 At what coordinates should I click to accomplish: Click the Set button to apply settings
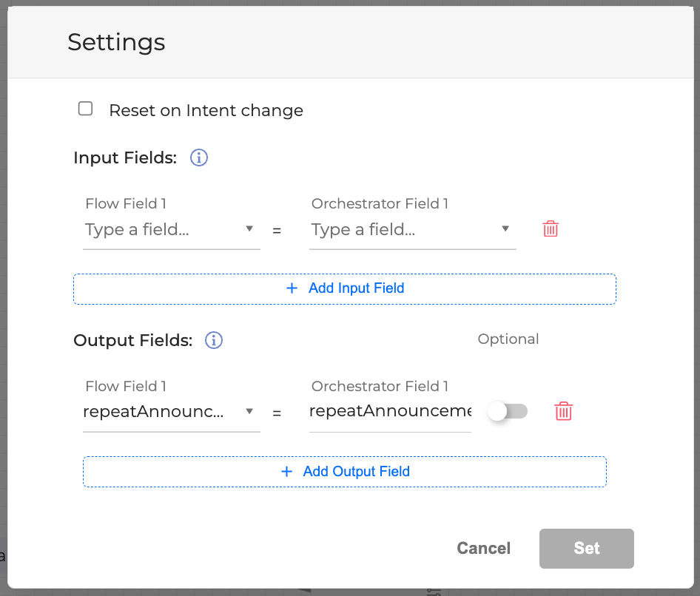586,548
